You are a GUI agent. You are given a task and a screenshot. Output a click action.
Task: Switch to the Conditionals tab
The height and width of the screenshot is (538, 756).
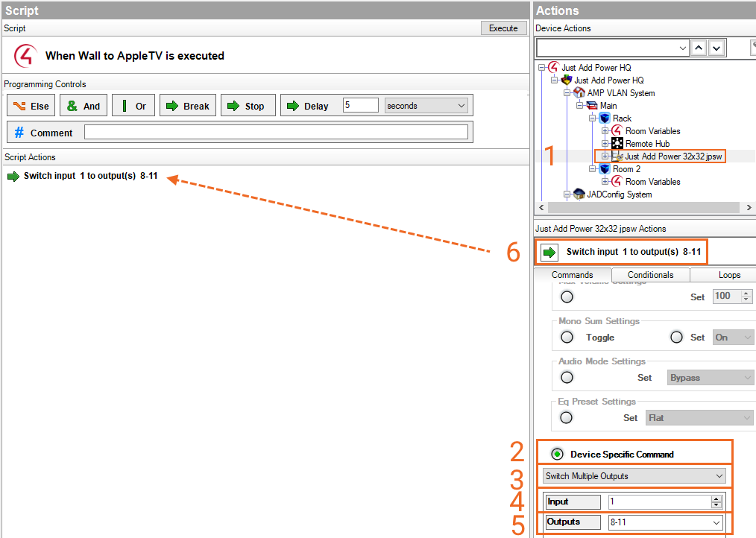[x=650, y=275]
